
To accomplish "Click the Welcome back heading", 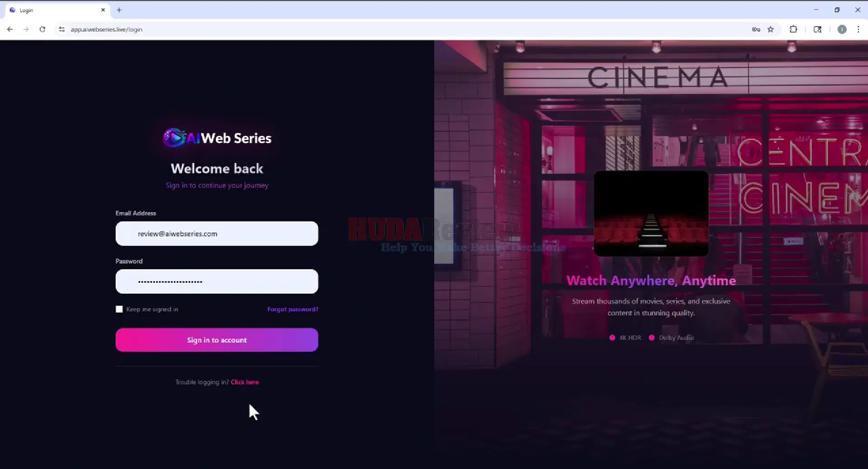I will [217, 168].
